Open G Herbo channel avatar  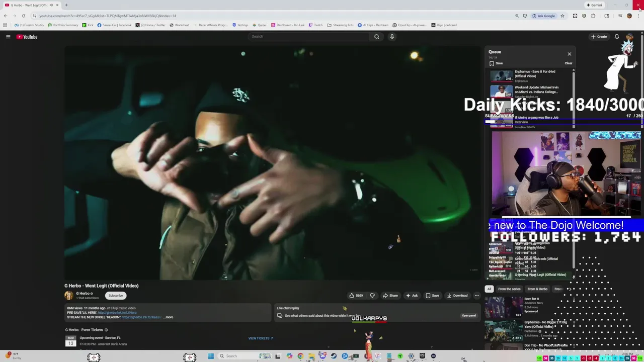pyautogui.click(x=69, y=296)
